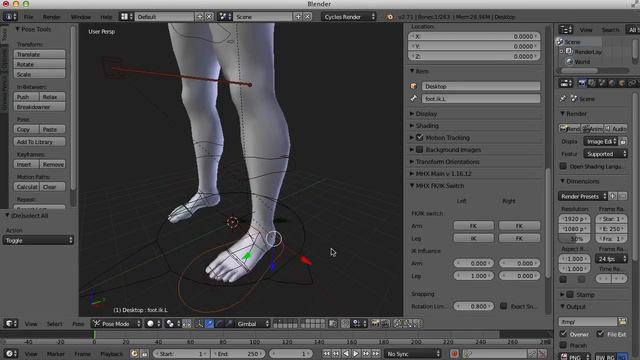
Task: Jump to next keyframe in timeline
Action: 366,353
